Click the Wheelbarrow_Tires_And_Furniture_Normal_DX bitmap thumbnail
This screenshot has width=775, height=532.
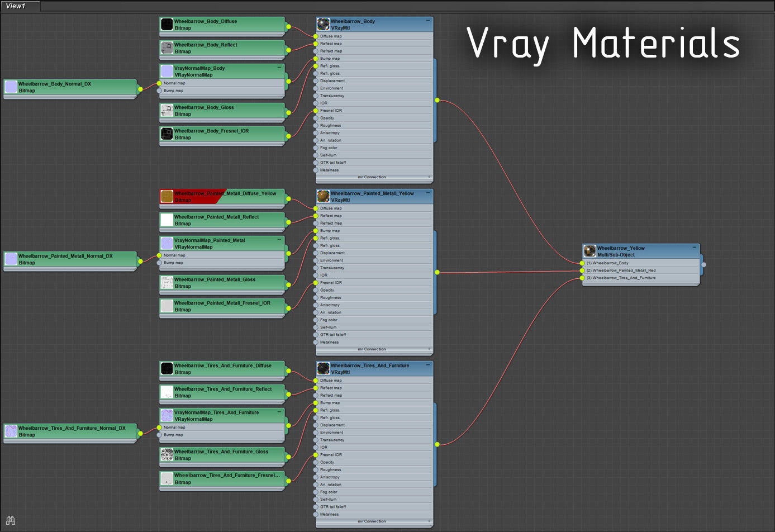(11, 431)
